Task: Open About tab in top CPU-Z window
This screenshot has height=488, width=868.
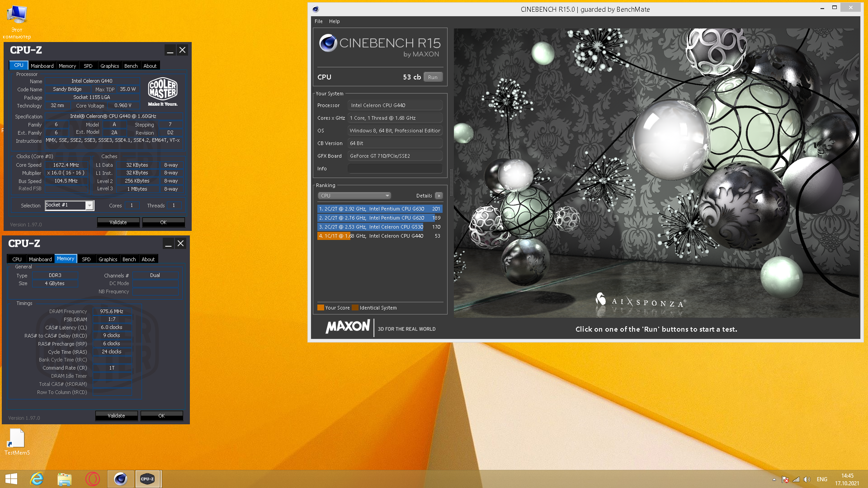Action: point(150,66)
